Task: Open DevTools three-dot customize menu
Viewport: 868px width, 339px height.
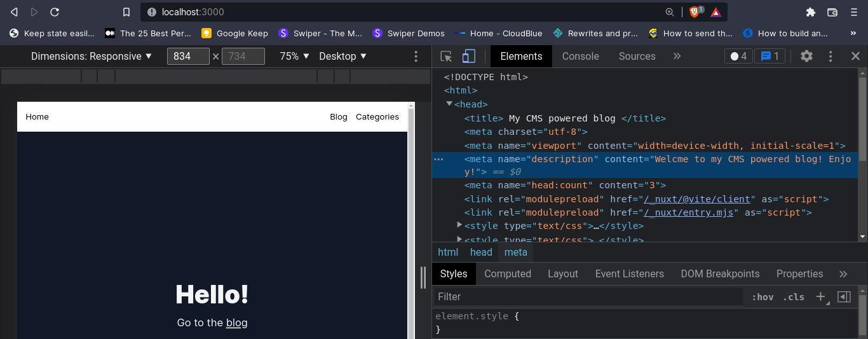Action: [x=831, y=56]
